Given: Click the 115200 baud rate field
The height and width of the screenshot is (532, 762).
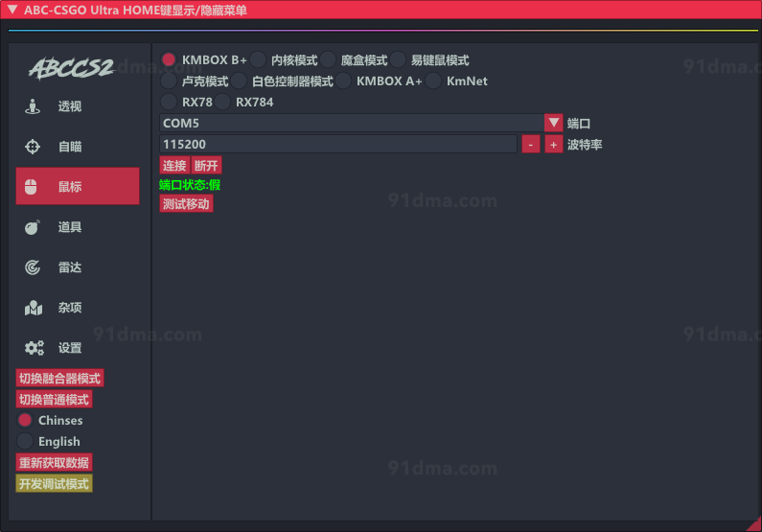Looking at the screenshot, I should (337, 144).
